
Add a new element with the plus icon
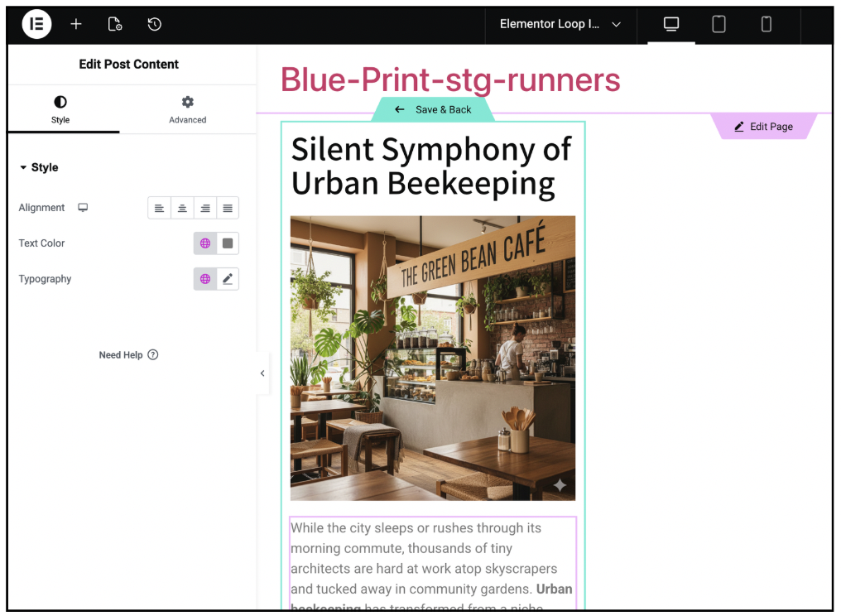tap(76, 24)
